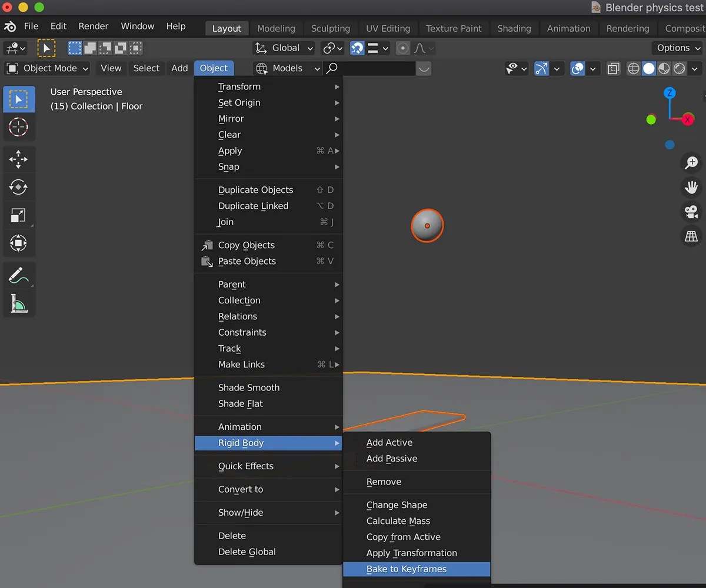The height and width of the screenshot is (588, 706).
Task: Switch to the Sculpting workspace tab
Action: coord(331,28)
